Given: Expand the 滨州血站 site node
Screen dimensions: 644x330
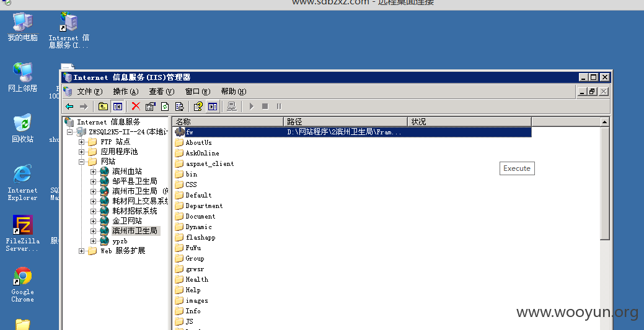Looking at the screenshot, I should click(93, 172).
